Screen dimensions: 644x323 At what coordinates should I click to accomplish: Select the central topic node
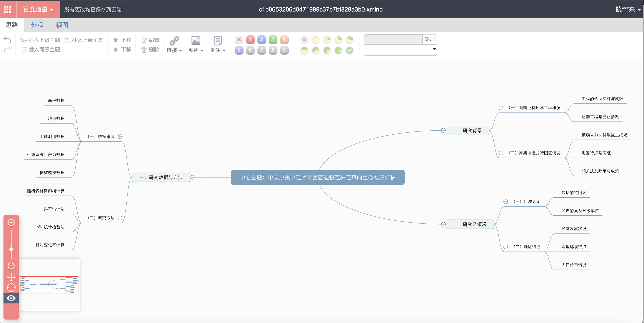(317, 177)
